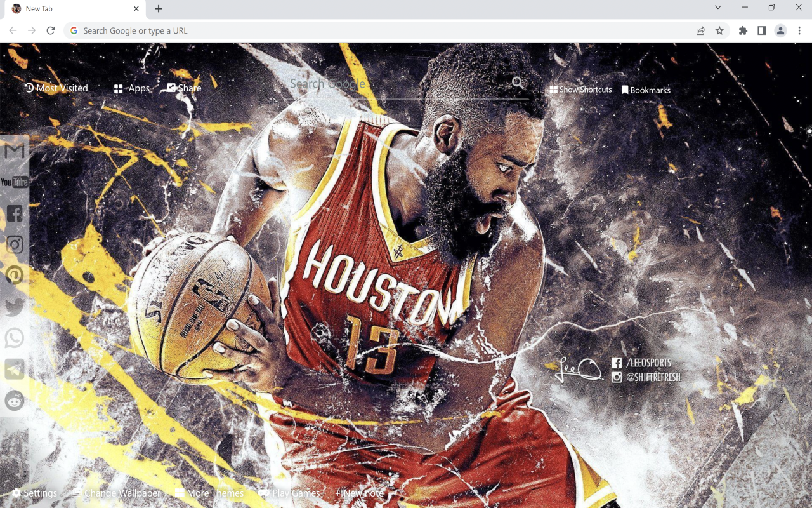Open the YouTube sidebar shortcut

(x=14, y=182)
